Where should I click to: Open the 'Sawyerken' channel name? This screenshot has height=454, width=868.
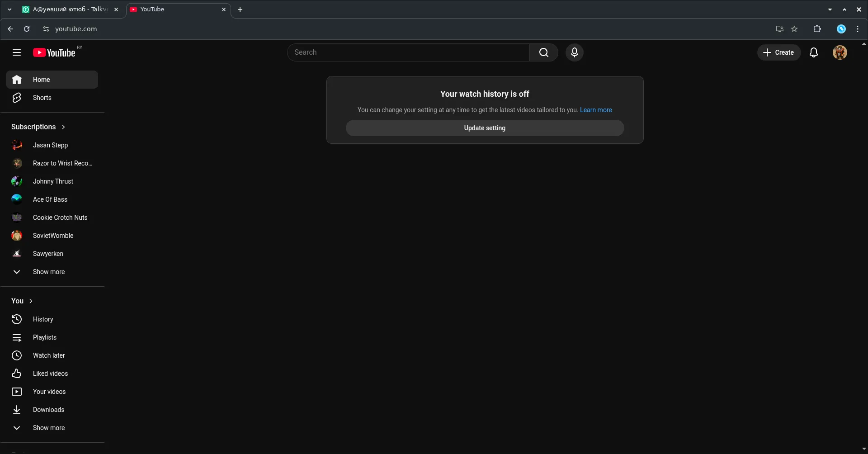point(48,254)
